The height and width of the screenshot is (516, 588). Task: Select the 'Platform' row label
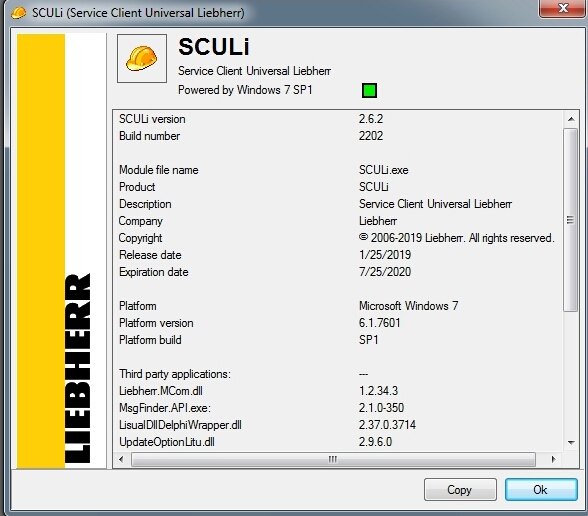pyautogui.click(x=138, y=306)
